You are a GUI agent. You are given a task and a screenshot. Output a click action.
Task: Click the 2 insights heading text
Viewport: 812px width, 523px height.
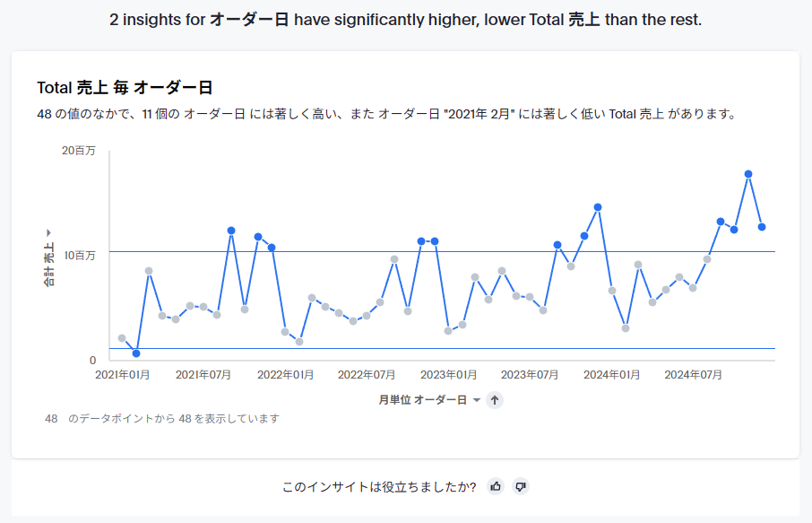[x=405, y=20]
